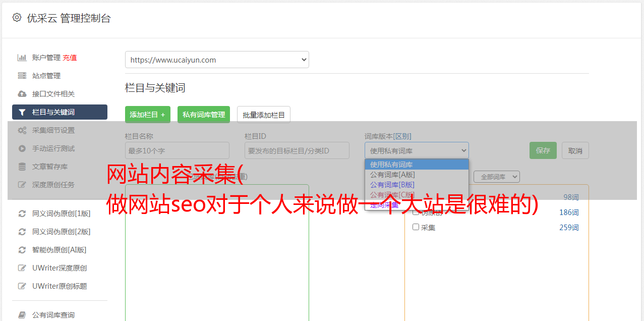Viewport: 644px width, 321px height.
Task: Click the 词库版本[区别] label
Action: click(388, 136)
